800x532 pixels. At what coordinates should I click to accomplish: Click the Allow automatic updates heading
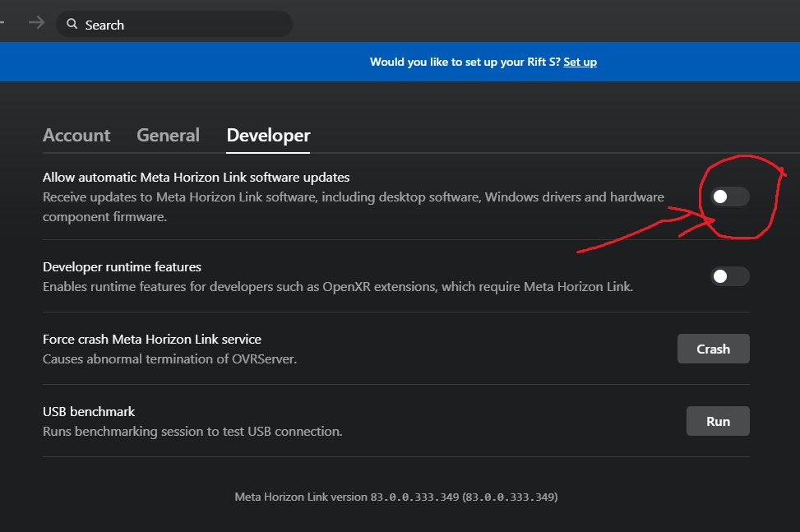(x=196, y=177)
